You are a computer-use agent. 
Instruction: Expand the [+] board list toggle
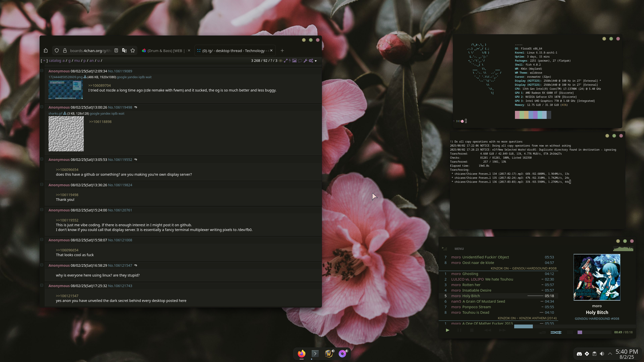(44, 61)
